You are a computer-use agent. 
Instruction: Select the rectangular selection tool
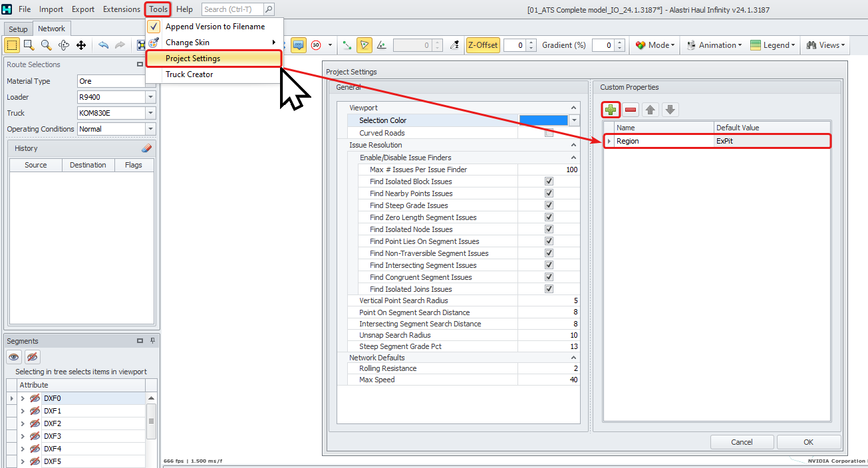tap(11, 45)
